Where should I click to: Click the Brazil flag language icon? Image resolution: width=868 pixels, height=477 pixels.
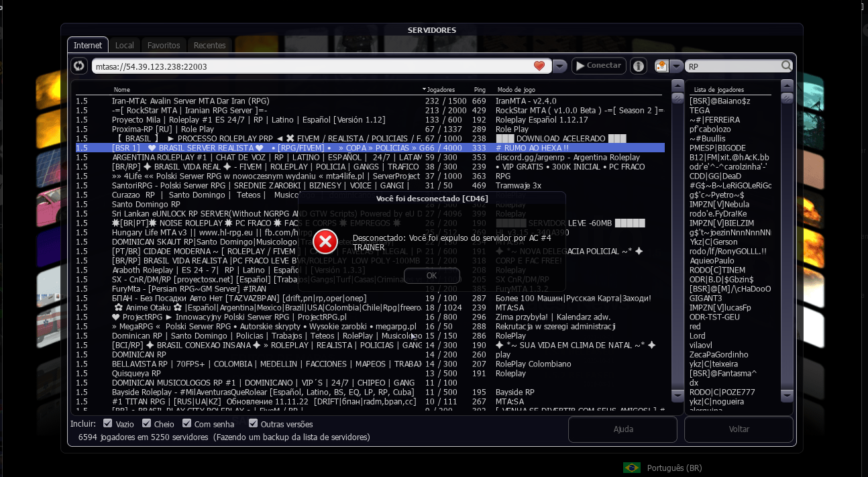click(x=631, y=468)
